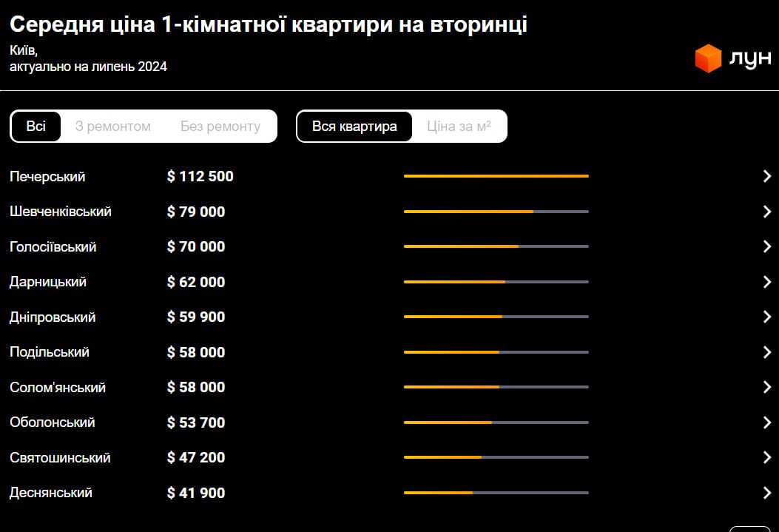Screen dimensions: 779x532
Task: Open details chevron for Голосіївський district
Action: tap(767, 246)
